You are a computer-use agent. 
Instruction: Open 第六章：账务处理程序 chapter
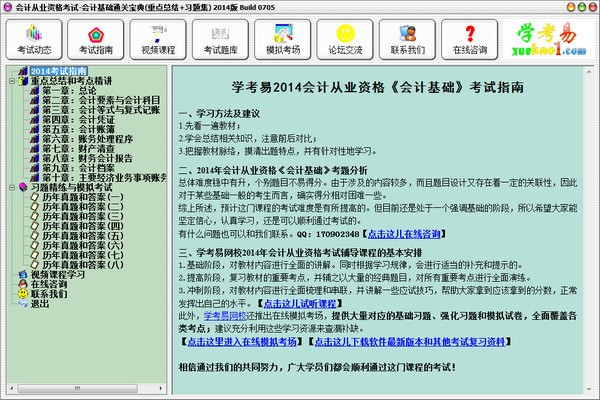87,139
